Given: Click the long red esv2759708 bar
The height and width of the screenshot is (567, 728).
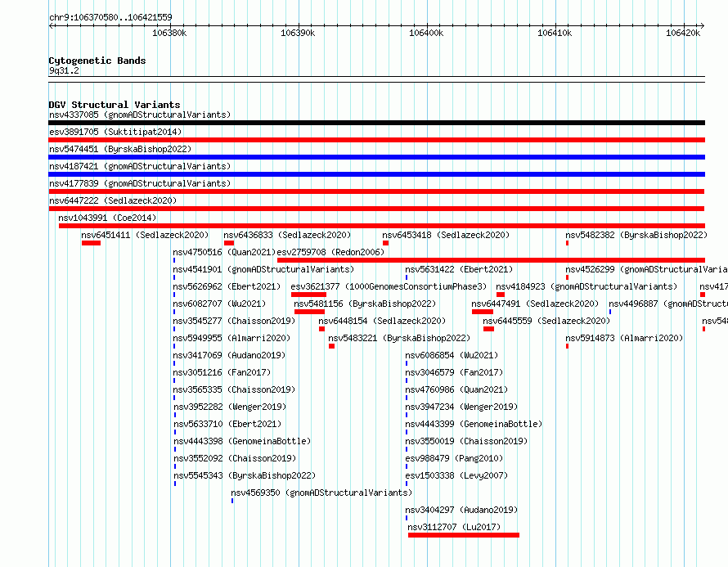Looking at the screenshot, I should [492, 260].
